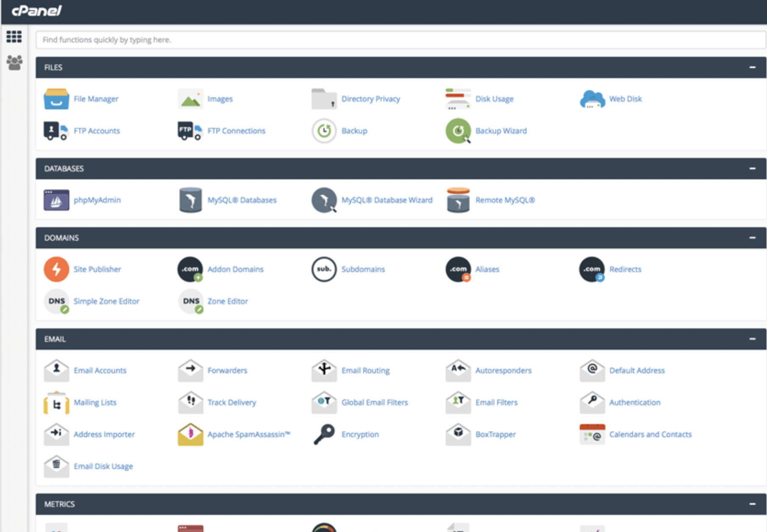Screen dimensions: 767x532
Task: Open User Manager from the sidebar
Action: [x=14, y=63]
